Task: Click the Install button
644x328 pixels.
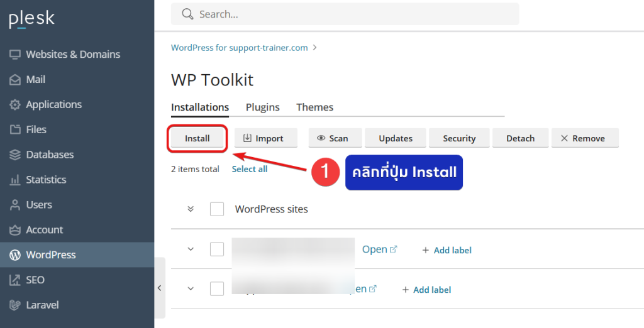Action: (x=197, y=138)
